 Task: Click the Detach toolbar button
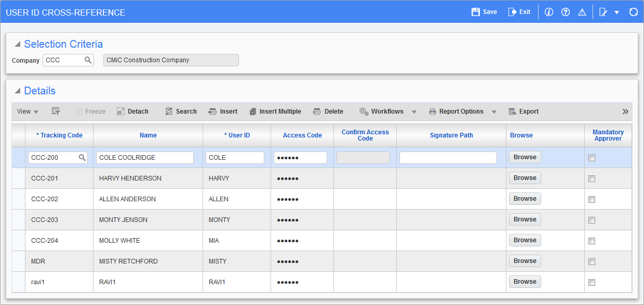click(x=133, y=112)
